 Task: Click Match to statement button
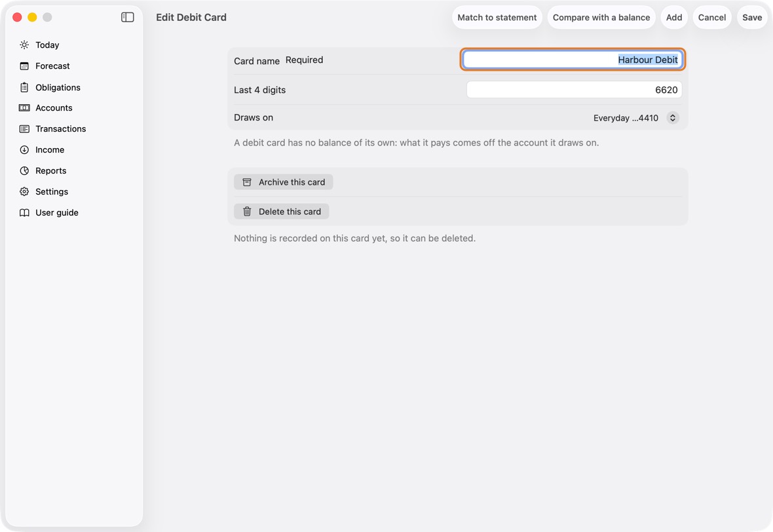point(497,17)
